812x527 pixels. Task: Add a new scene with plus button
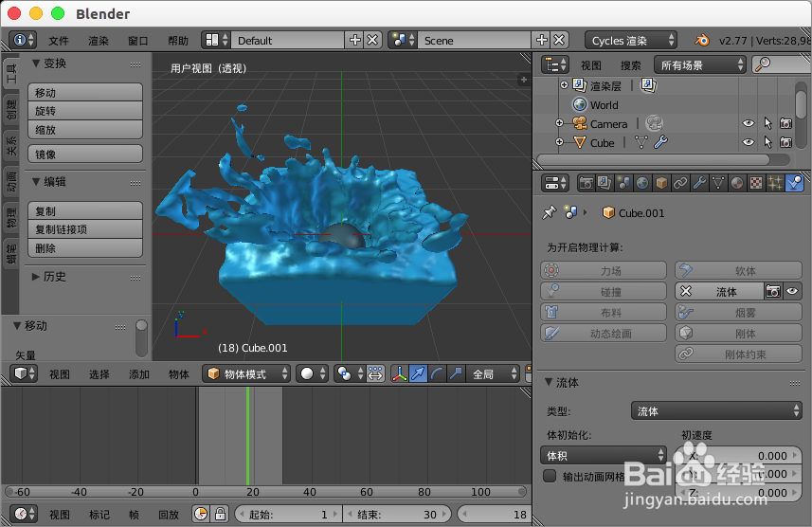coord(542,41)
